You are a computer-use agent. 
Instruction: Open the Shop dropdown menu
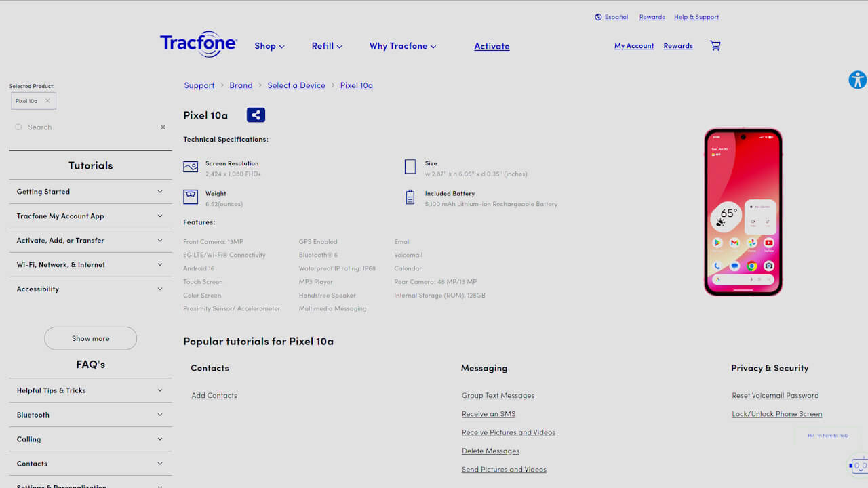pyautogui.click(x=269, y=46)
